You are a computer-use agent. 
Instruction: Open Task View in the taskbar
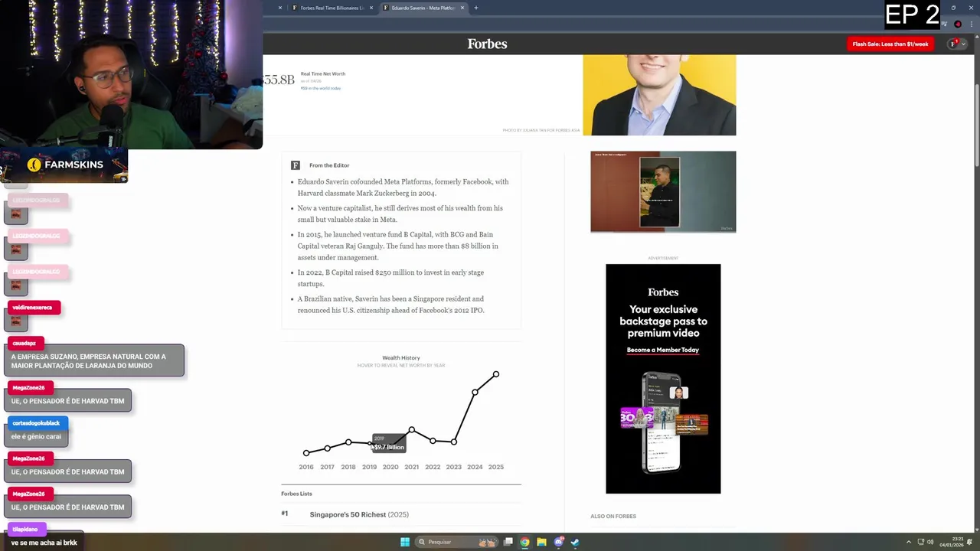click(508, 542)
